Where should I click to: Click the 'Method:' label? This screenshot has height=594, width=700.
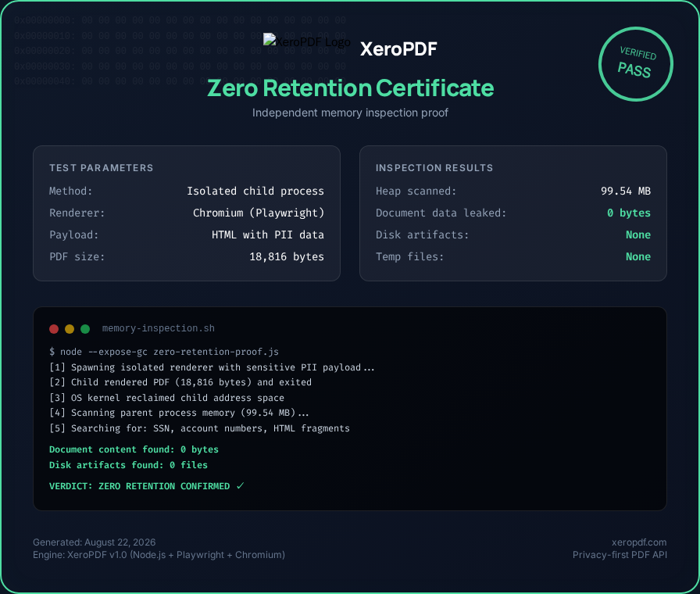70,191
